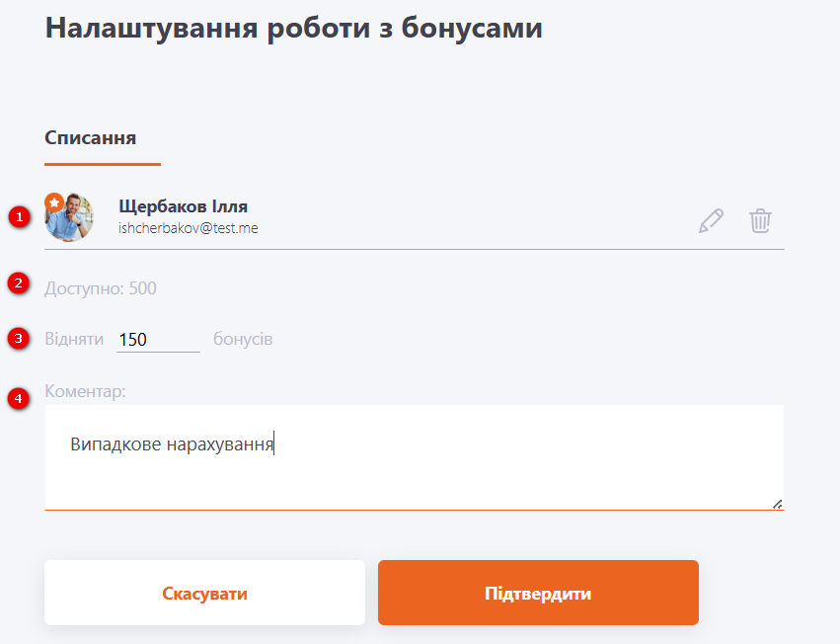Viewport: 840px width, 644px height.
Task: Click the email ishcherbakov@test.me
Action: click(x=189, y=227)
